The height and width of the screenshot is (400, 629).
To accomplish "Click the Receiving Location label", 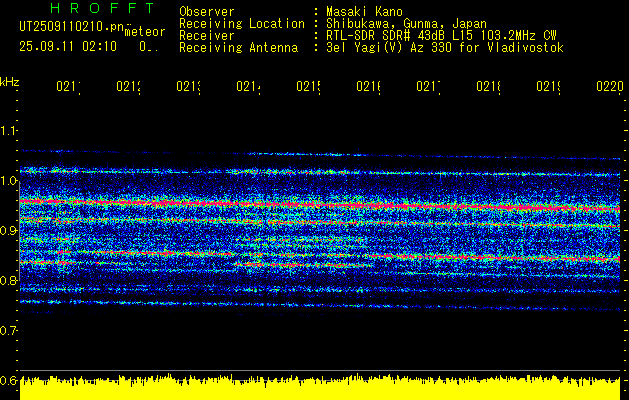I will (x=242, y=24).
